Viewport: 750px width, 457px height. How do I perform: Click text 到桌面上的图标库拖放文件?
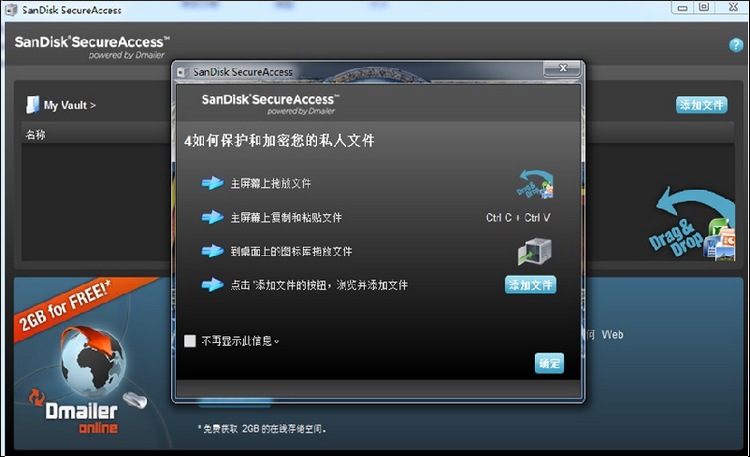[291, 252]
